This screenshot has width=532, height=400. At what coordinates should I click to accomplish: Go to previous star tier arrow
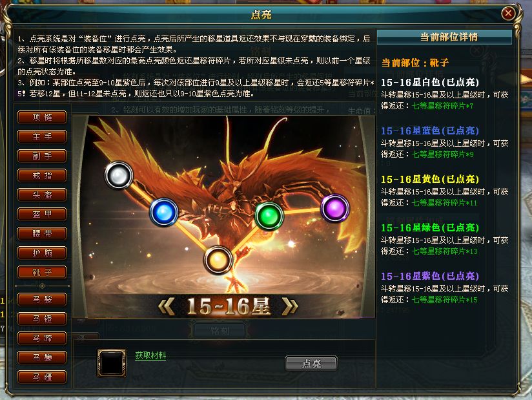click(x=167, y=306)
